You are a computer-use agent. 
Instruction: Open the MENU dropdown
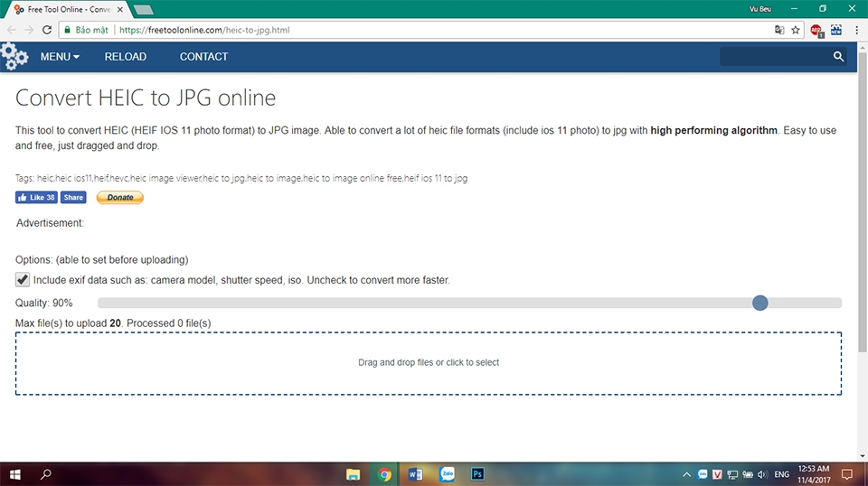click(x=60, y=56)
